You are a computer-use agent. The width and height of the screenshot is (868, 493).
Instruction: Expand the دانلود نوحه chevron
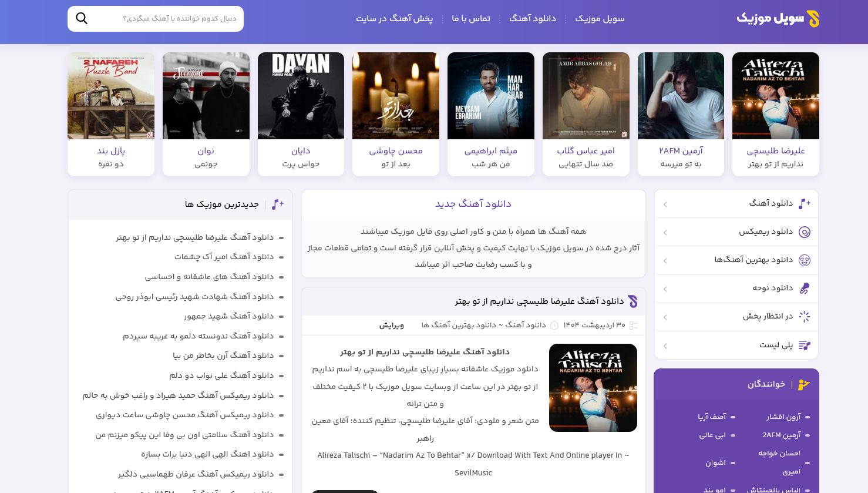pyautogui.click(x=665, y=289)
